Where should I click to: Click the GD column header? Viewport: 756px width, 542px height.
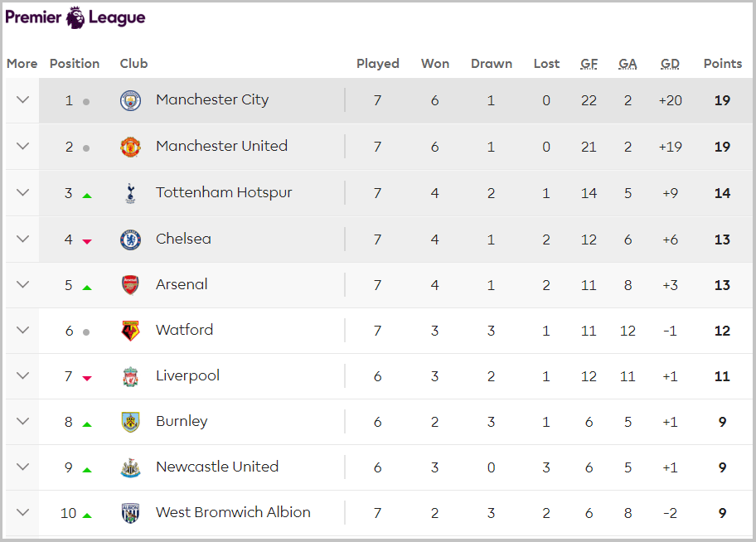coord(670,64)
